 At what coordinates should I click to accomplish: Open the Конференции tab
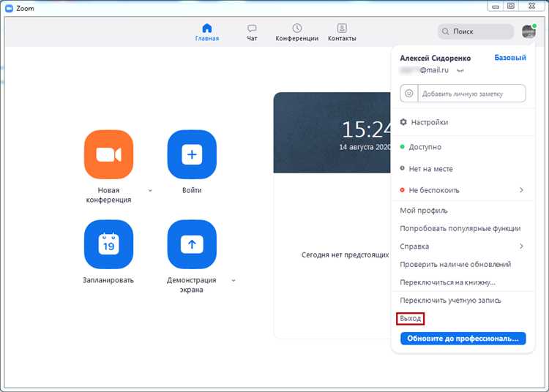pos(297,32)
